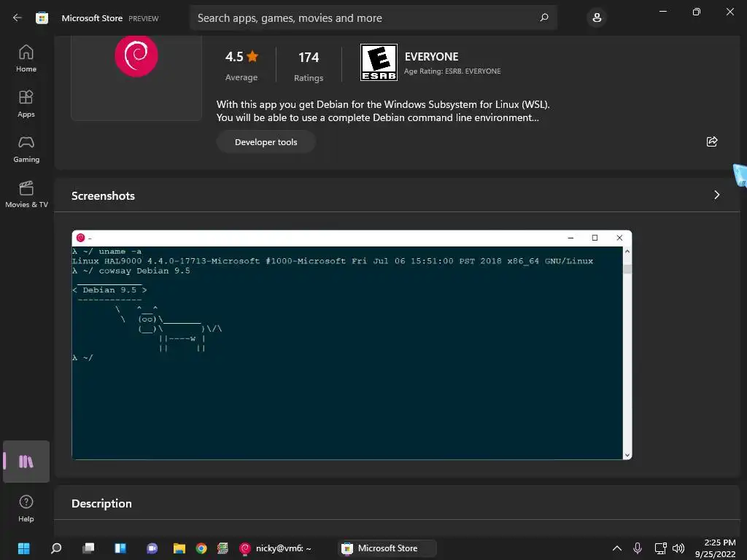Click the app description summary text

point(383,111)
